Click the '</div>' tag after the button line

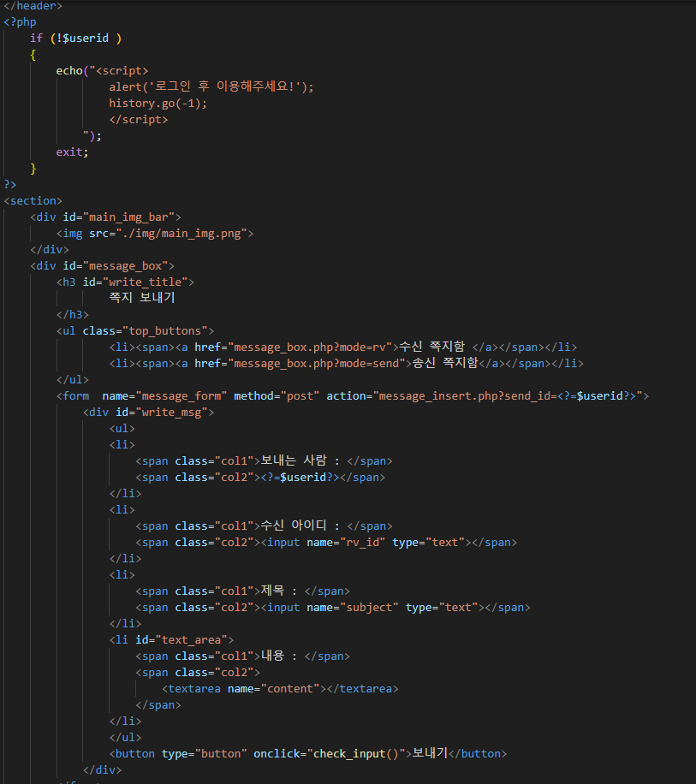(103, 769)
